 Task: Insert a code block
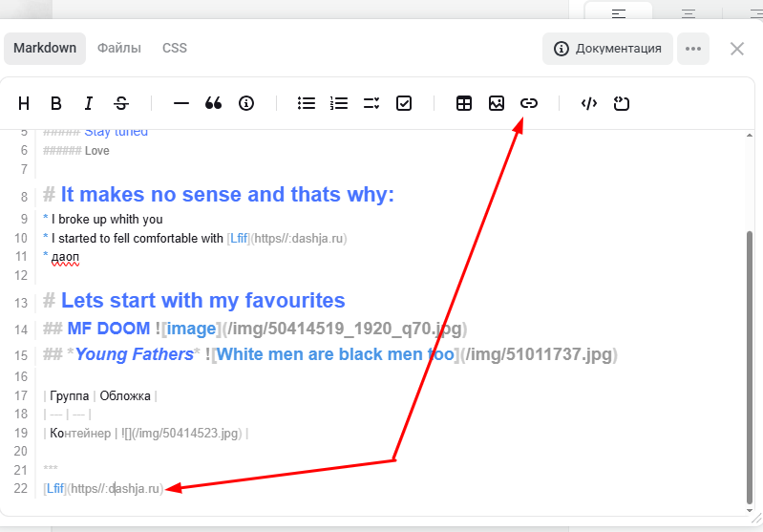(x=589, y=103)
